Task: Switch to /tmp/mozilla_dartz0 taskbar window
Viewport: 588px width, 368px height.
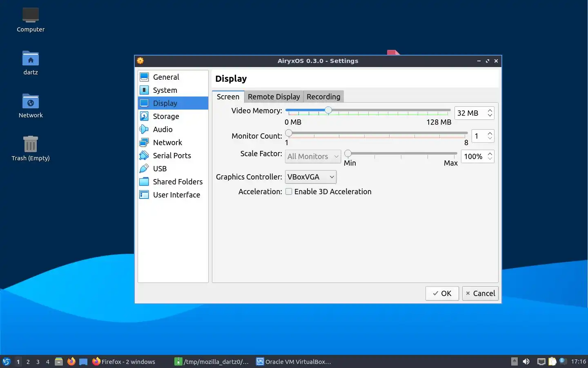Action: pyautogui.click(x=212, y=361)
